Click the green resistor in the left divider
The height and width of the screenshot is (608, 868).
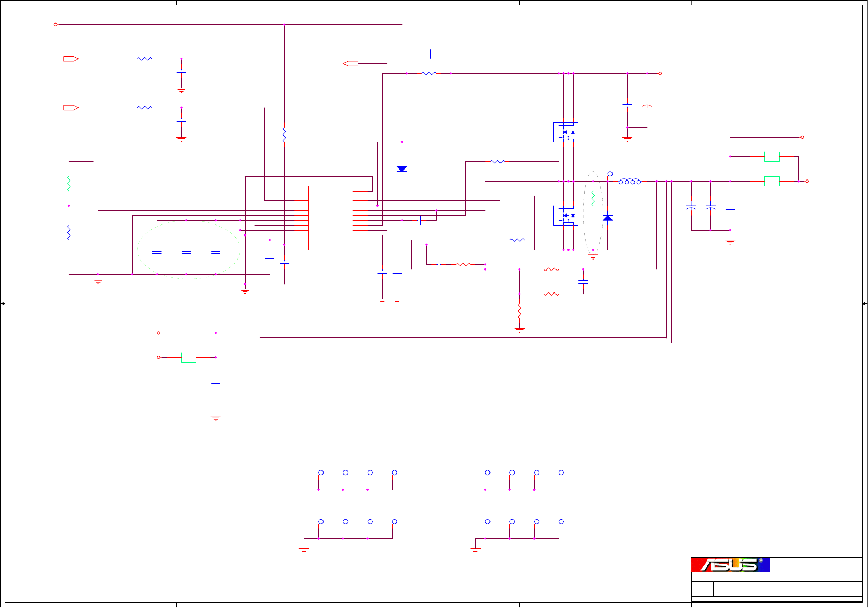69,184
